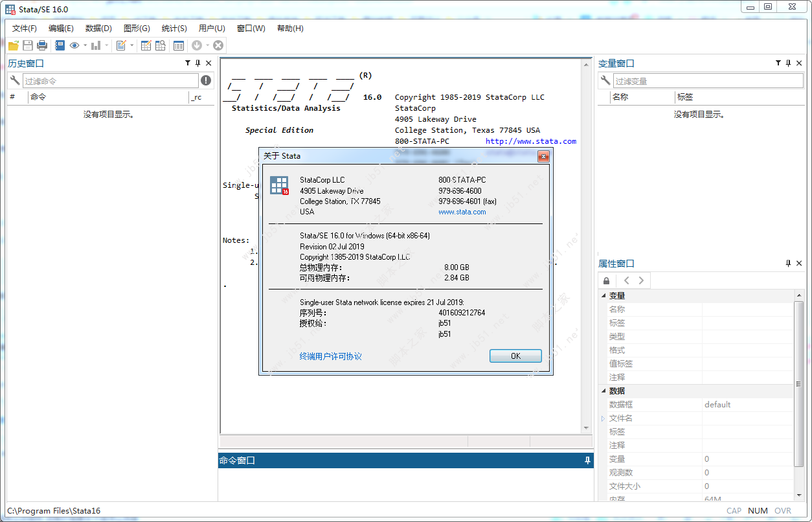The image size is (812, 522).
Task: Click the previous arrow in 属性窗口
Action: tap(626, 280)
